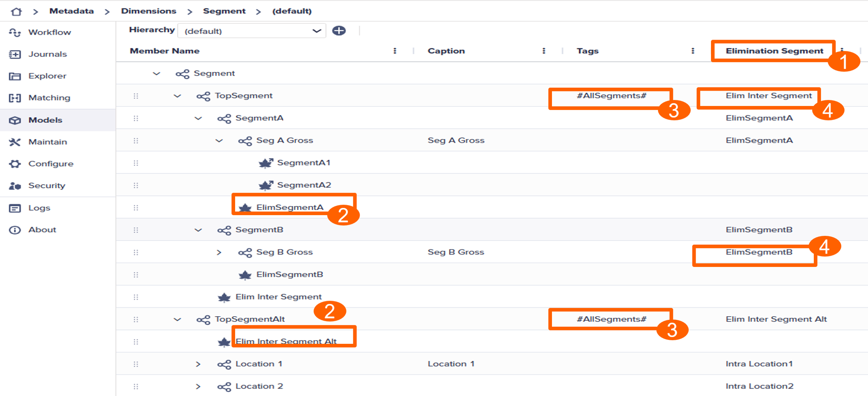The image size is (868, 396).
Task: Navigate to Metadata breadcrumb link
Action: pyautogui.click(x=72, y=11)
